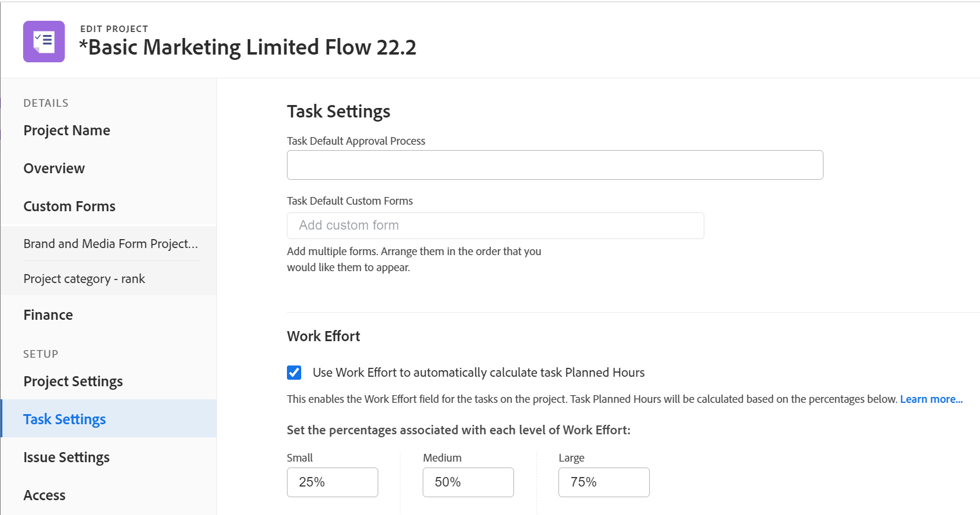
Task: Click the Medium percentage input field
Action: pyautogui.click(x=468, y=482)
